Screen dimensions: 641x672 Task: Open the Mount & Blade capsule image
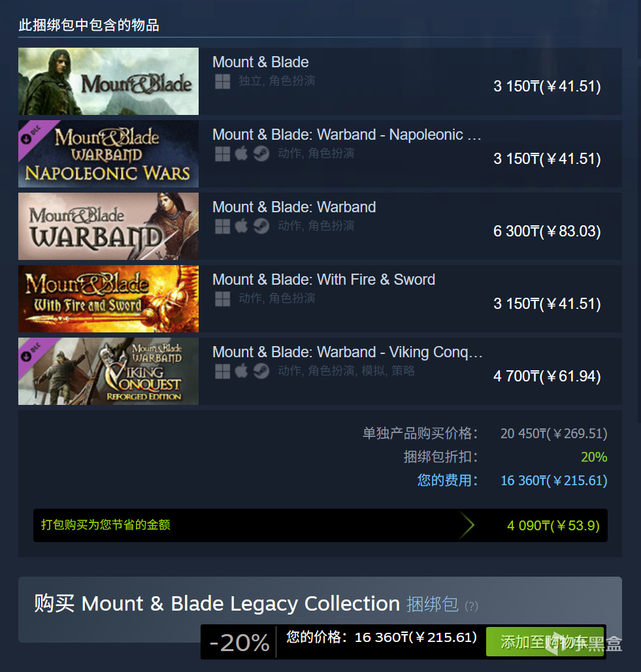click(x=108, y=81)
